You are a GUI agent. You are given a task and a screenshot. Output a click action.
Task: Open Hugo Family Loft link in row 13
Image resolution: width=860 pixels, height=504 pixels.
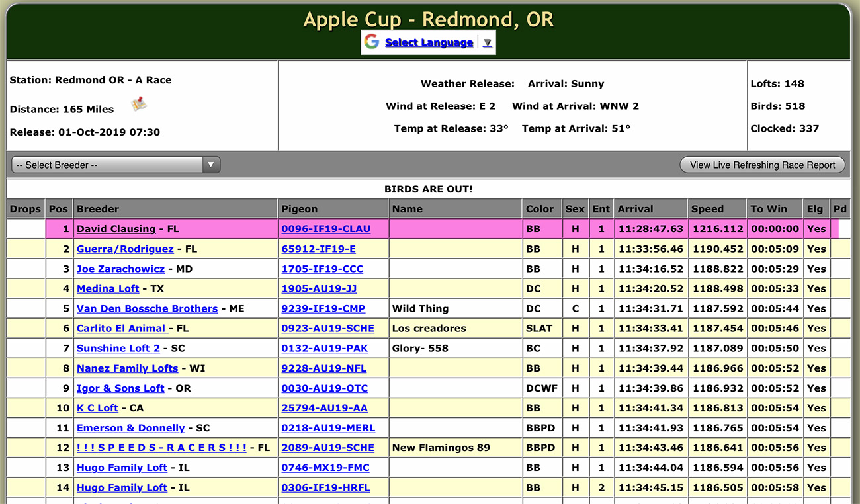[x=122, y=467]
